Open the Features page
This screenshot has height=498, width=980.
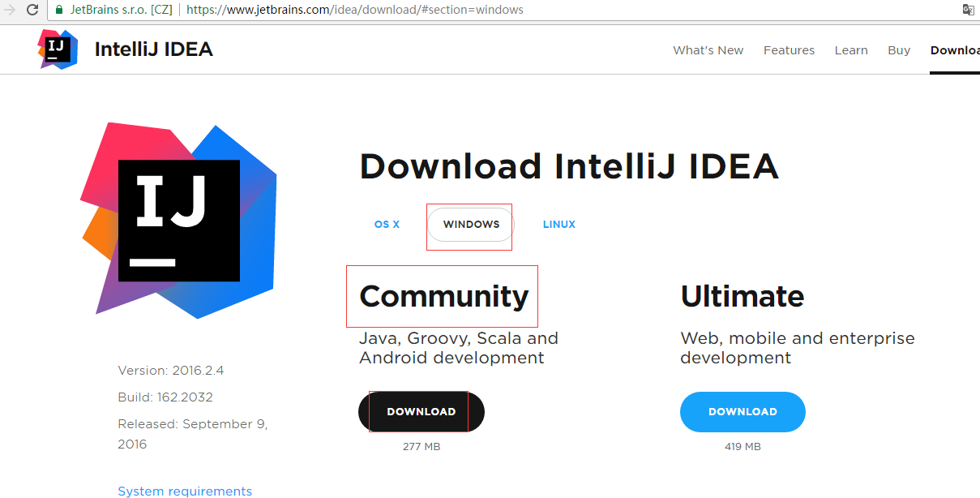pos(789,49)
